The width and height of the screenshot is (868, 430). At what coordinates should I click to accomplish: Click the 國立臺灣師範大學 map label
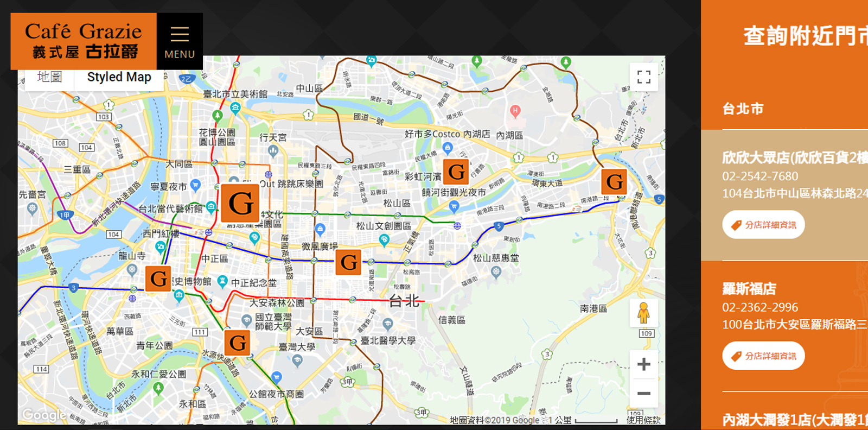pyautogui.click(x=273, y=321)
